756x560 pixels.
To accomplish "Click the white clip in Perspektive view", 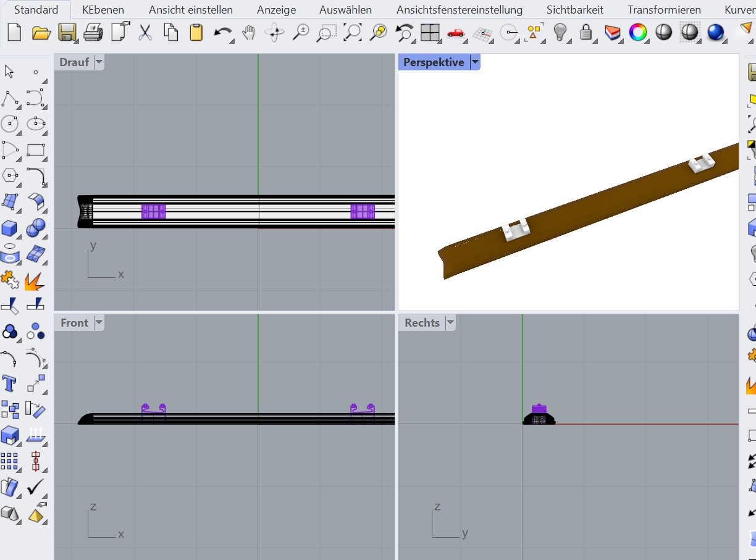I will pyautogui.click(x=516, y=231).
